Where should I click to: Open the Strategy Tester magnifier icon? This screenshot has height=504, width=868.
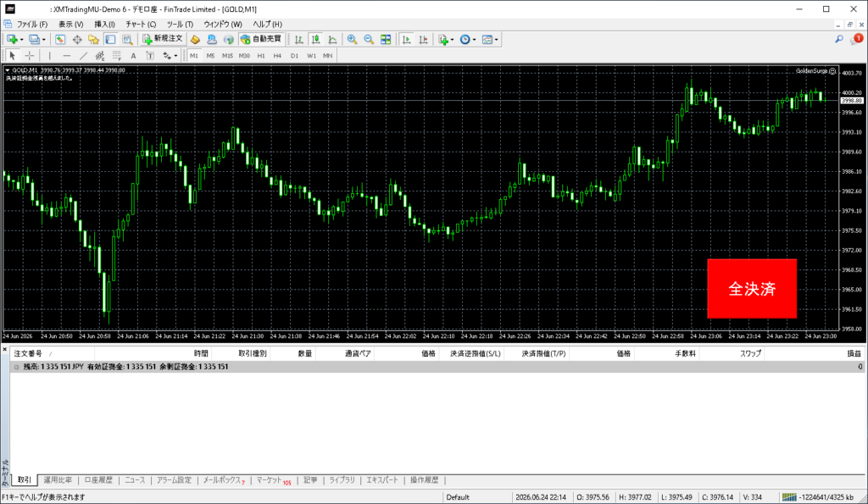point(127,39)
